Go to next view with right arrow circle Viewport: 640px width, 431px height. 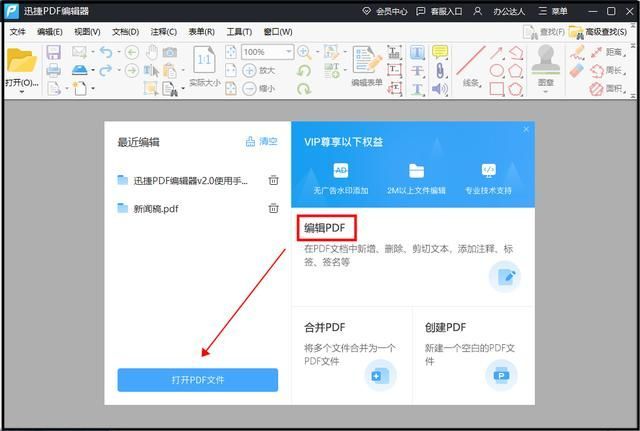click(131, 70)
